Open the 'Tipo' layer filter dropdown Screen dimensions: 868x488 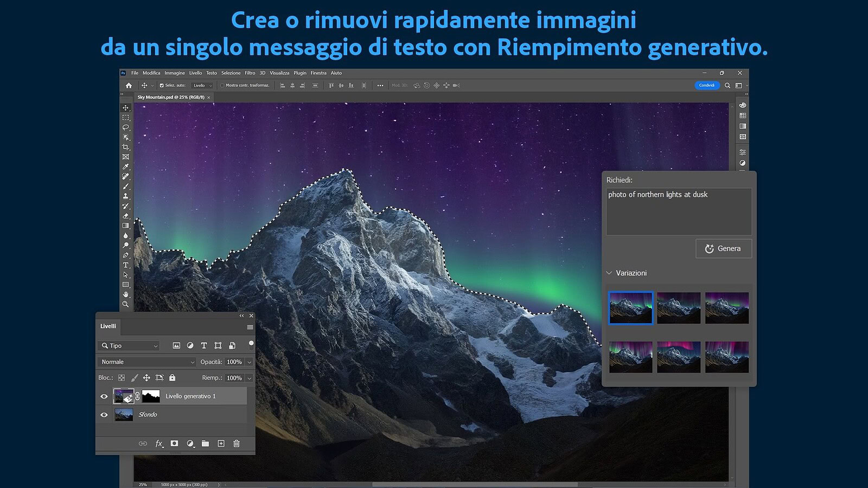click(x=129, y=345)
